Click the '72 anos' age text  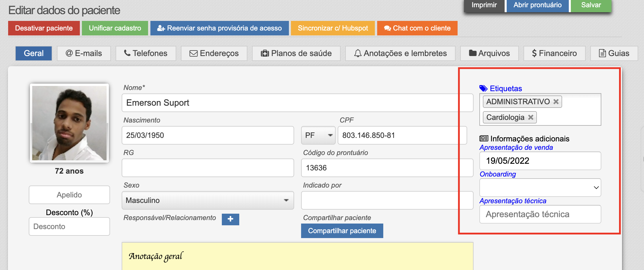coord(69,171)
